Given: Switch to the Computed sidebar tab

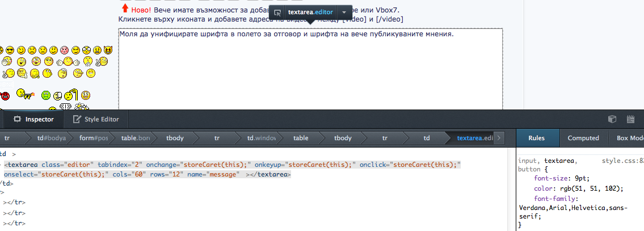Looking at the screenshot, I should [x=583, y=138].
